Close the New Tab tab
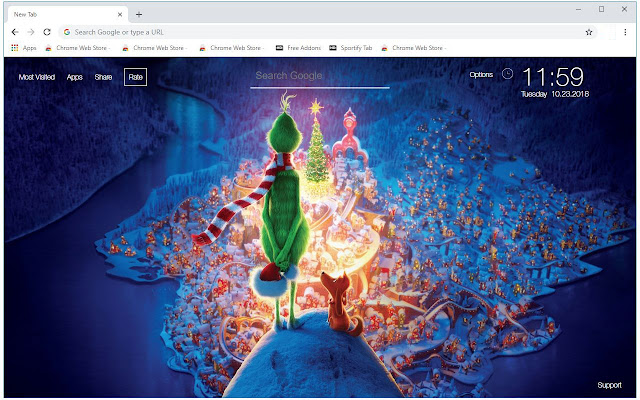 pyautogui.click(x=120, y=14)
